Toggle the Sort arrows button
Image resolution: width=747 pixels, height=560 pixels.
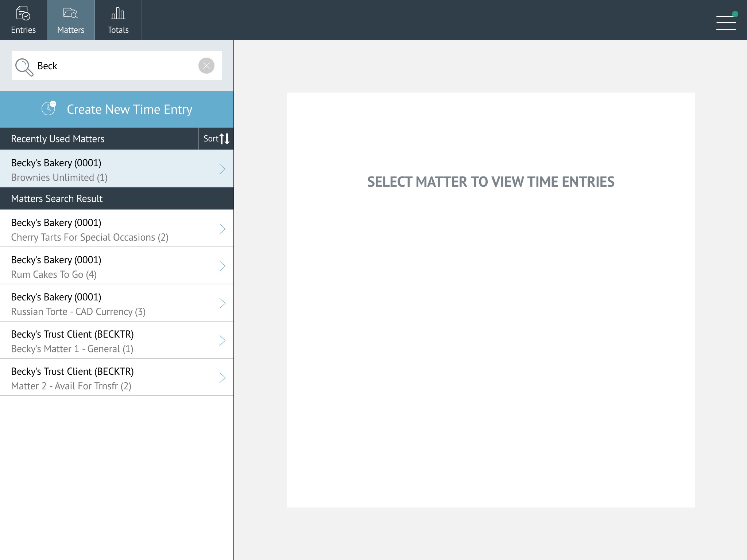[x=216, y=139]
